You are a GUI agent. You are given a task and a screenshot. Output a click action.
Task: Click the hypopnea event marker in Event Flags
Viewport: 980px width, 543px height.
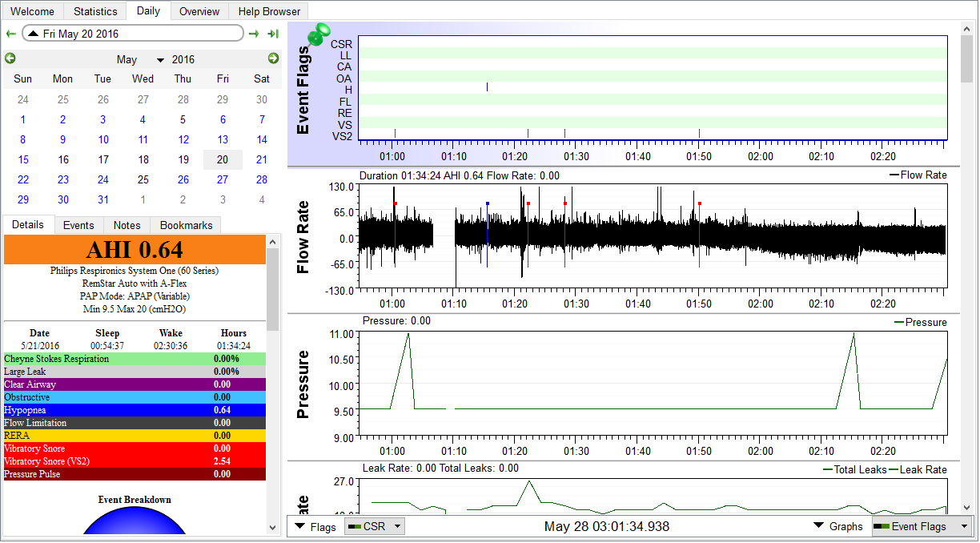click(x=487, y=88)
